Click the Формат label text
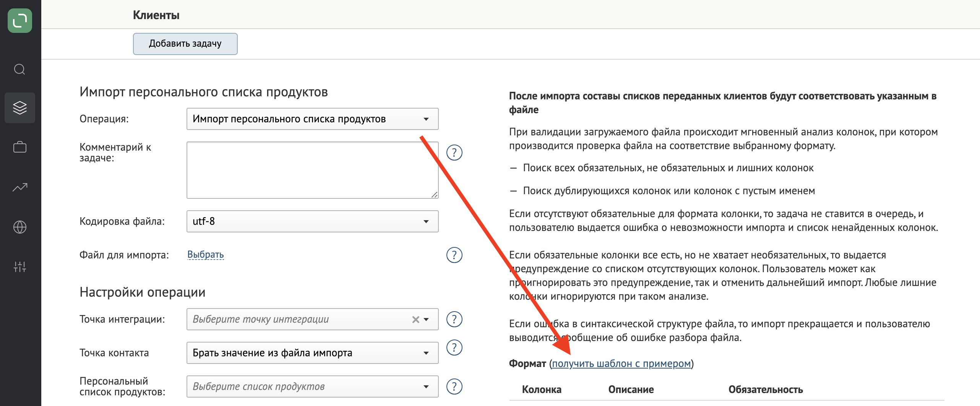 click(x=527, y=364)
